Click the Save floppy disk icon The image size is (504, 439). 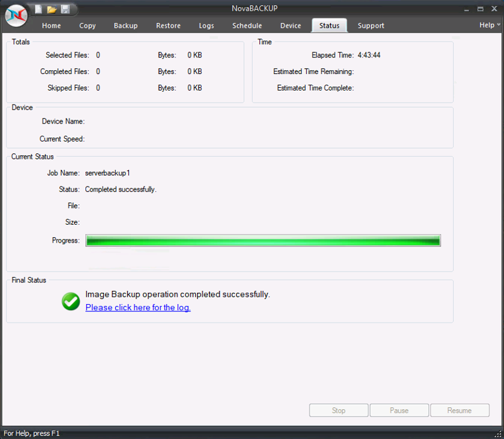65,9
